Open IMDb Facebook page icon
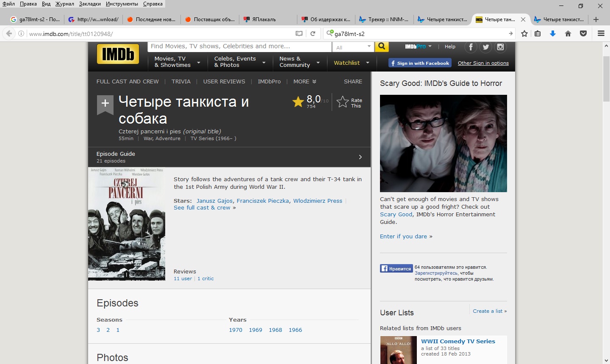This screenshot has width=610, height=364. click(x=471, y=47)
